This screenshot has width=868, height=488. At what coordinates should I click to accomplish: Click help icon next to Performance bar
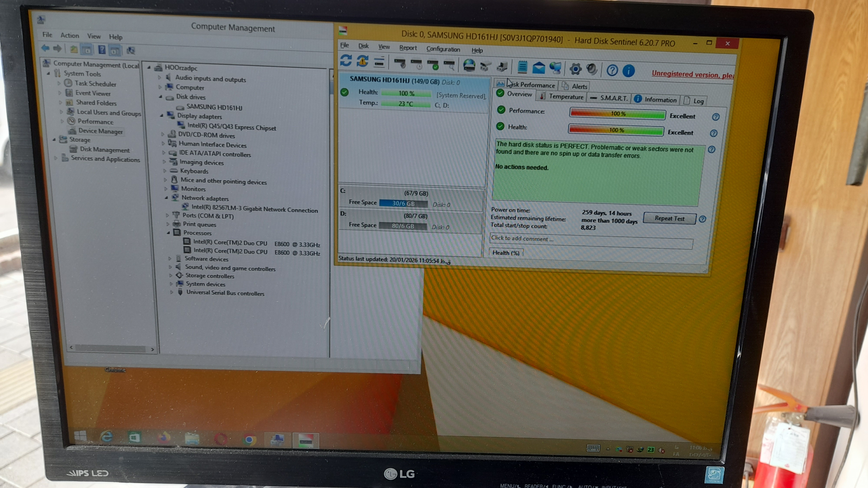click(715, 117)
